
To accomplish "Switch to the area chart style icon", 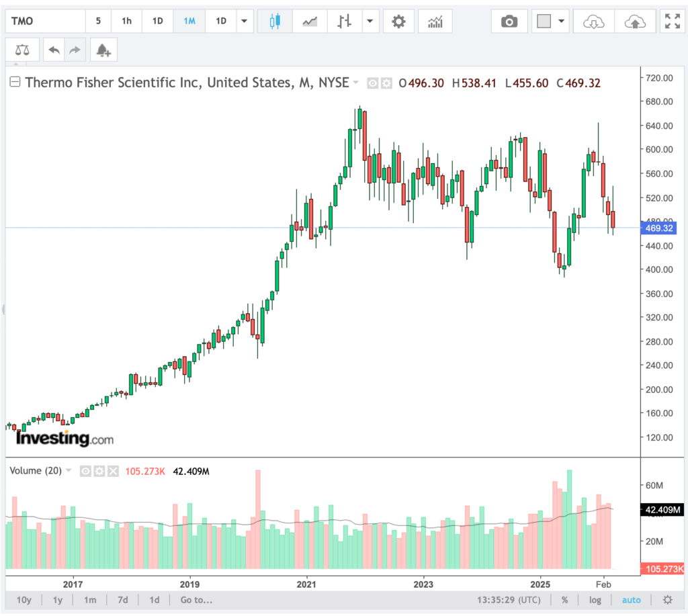I will pos(310,21).
